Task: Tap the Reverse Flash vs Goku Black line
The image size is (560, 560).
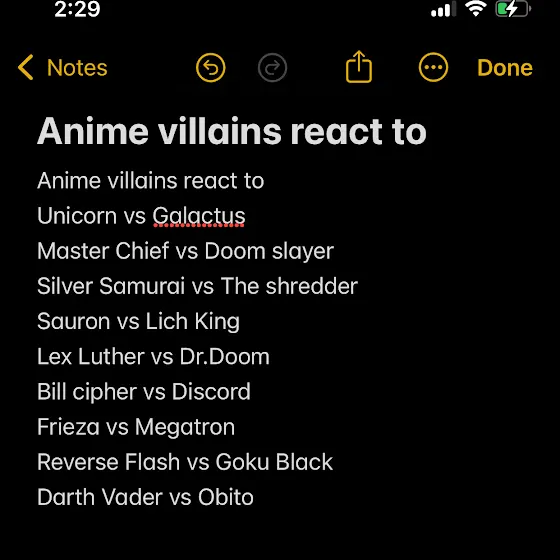Action: coord(185,462)
